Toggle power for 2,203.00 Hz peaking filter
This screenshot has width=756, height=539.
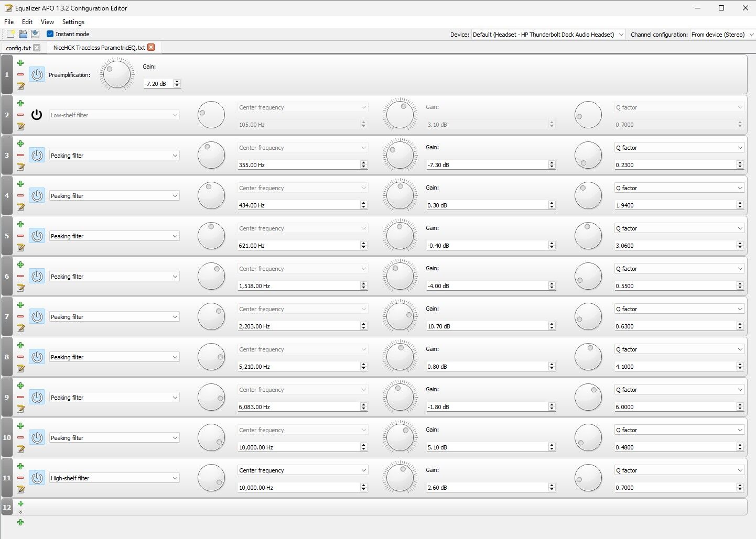coord(37,316)
